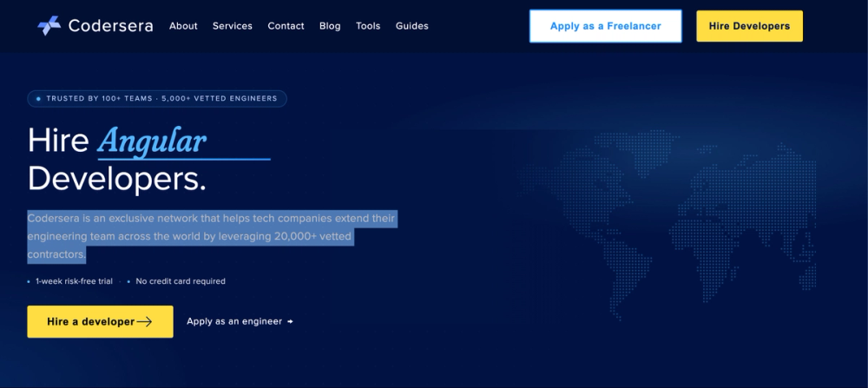868x388 pixels.
Task: Go to the Contact page
Action: click(286, 26)
